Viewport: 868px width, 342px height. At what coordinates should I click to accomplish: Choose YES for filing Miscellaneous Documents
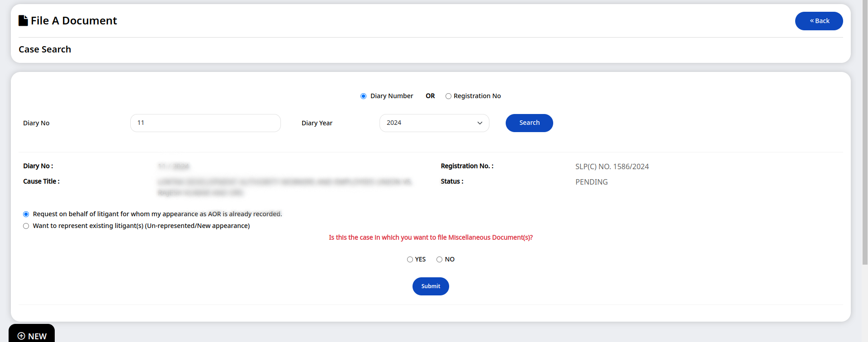pos(410,259)
